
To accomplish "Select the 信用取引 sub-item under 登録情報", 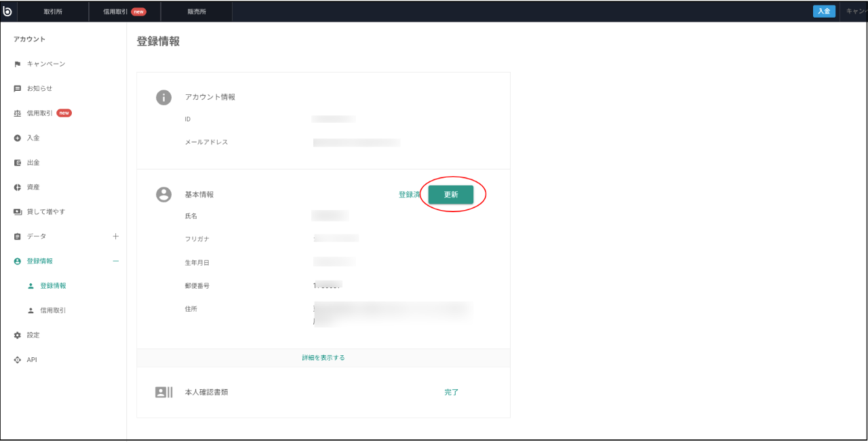I will click(53, 310).
